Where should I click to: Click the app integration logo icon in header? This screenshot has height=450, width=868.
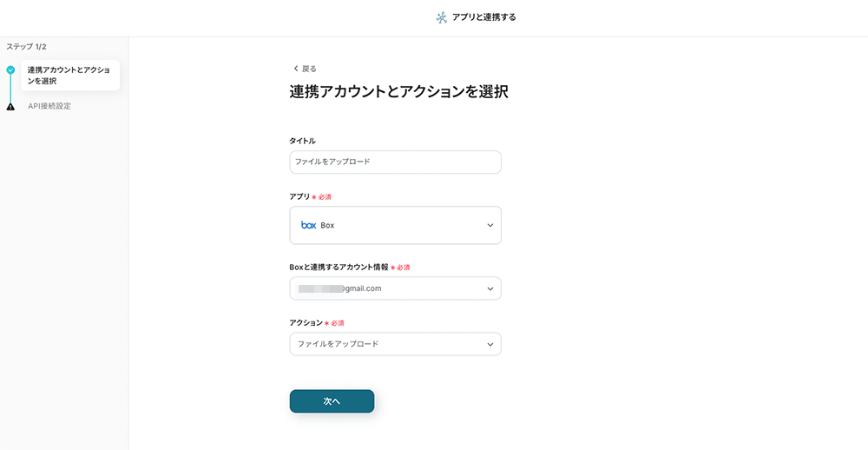pos(441,17)
